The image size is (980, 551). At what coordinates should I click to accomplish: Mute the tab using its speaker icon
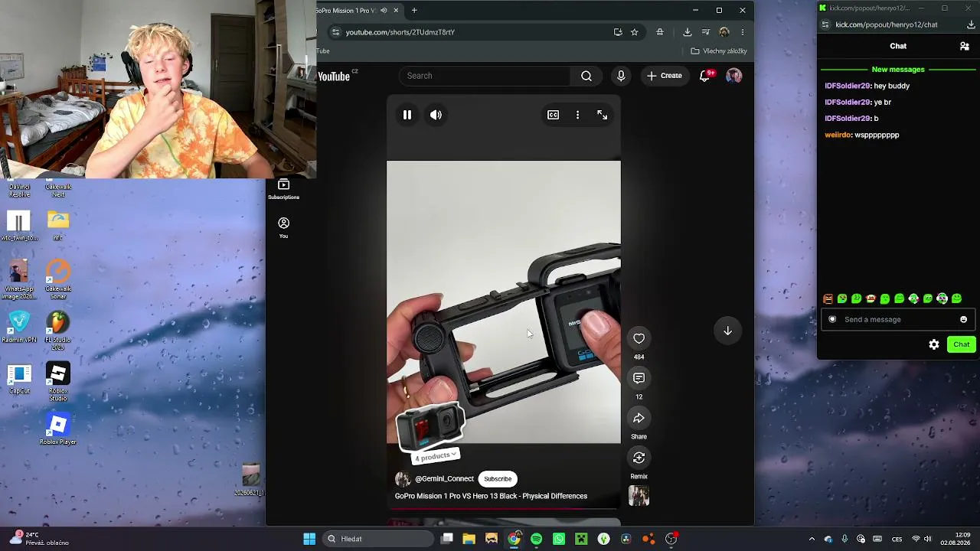pos(384,11)
